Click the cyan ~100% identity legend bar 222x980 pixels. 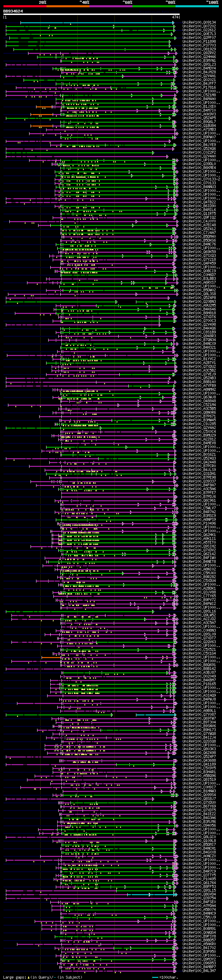[197, 6]
